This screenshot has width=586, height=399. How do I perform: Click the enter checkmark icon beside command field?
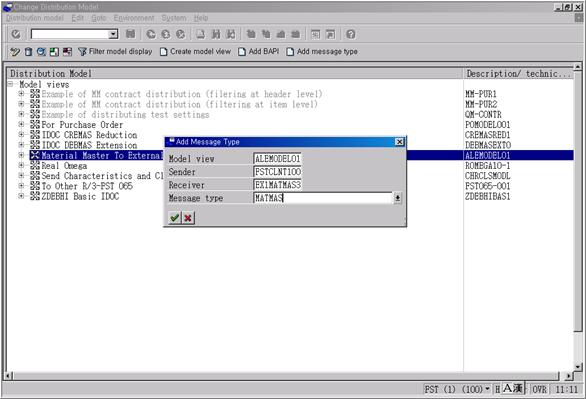coord(16,34)
